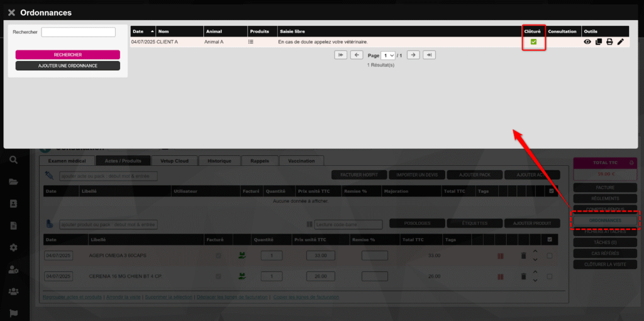644x321 pixels.
Task: Edit the ordonnance with the pencil icon
Action: (x=621, y=42)
